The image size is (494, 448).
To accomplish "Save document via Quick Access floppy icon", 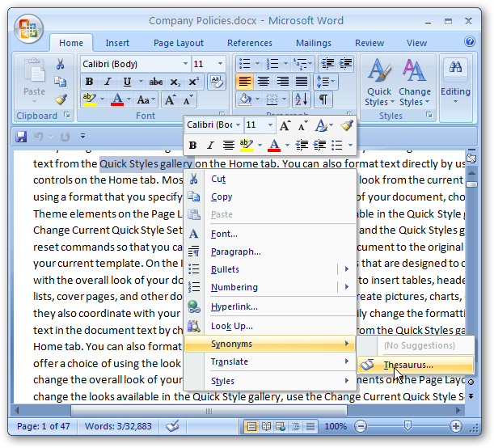I will (21, 137).
